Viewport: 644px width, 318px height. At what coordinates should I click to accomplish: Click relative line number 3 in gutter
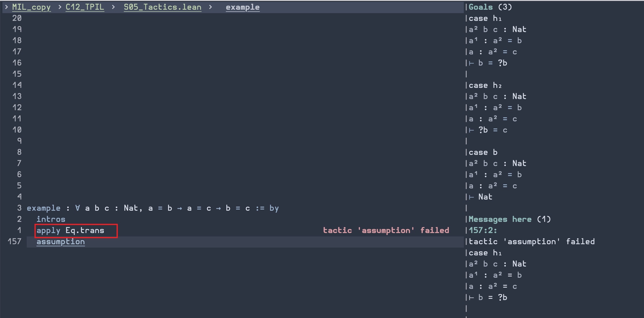(x=19, y=208)
